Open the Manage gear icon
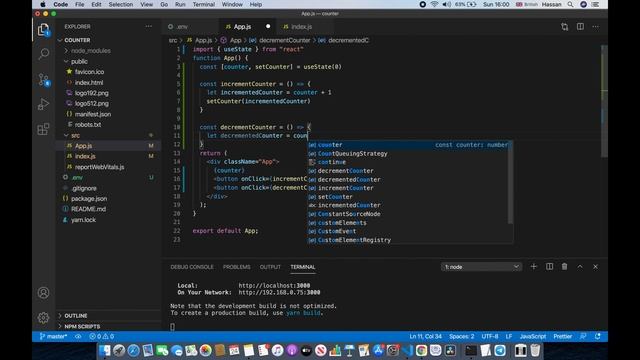Viewport: 640px width, 360px height. (43, 318)
